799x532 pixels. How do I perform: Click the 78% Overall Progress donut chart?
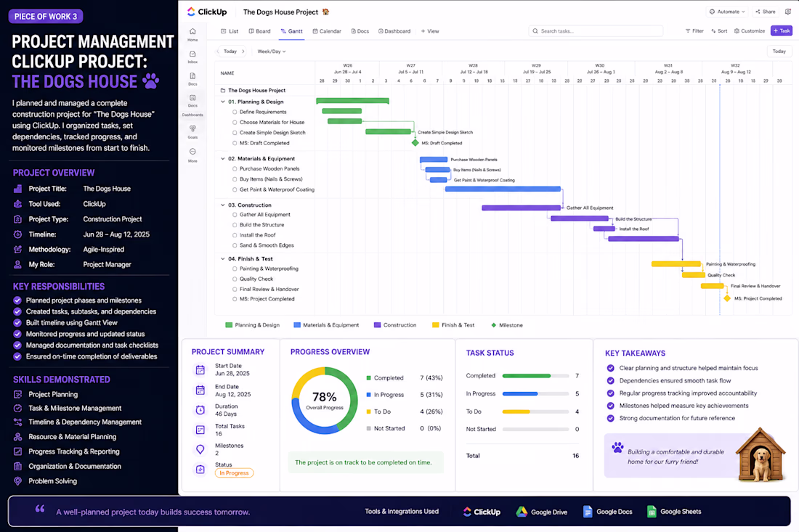click(x=325, y=401)
